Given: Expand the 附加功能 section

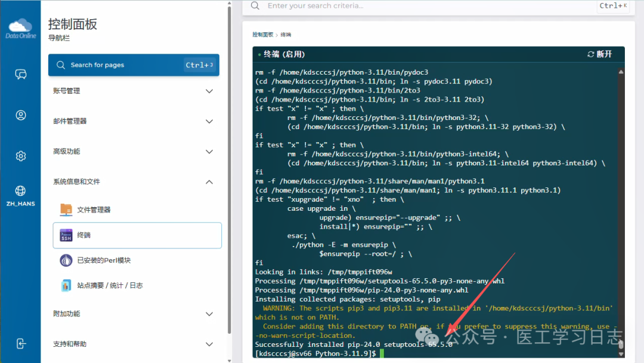Looking at the screenshot, I should (x=209, y=314).
